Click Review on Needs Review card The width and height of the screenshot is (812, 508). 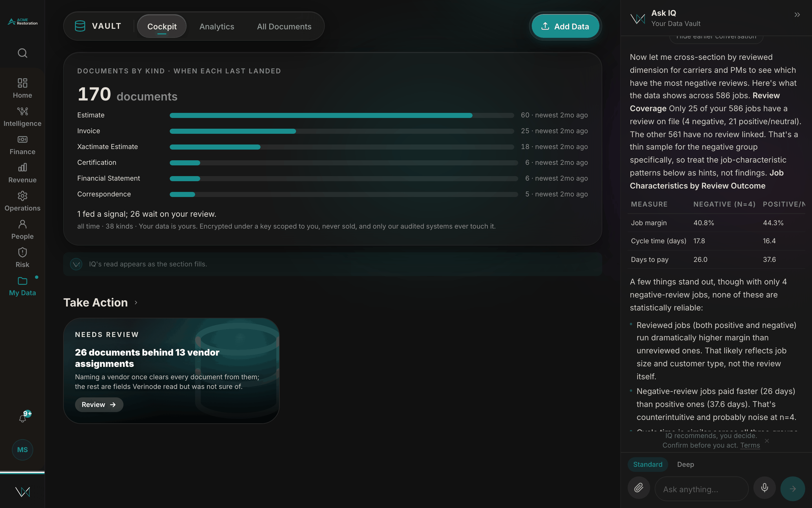click(x=99, y=404)
